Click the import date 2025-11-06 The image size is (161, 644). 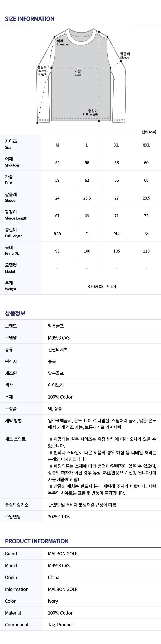[x=59, y=517]
